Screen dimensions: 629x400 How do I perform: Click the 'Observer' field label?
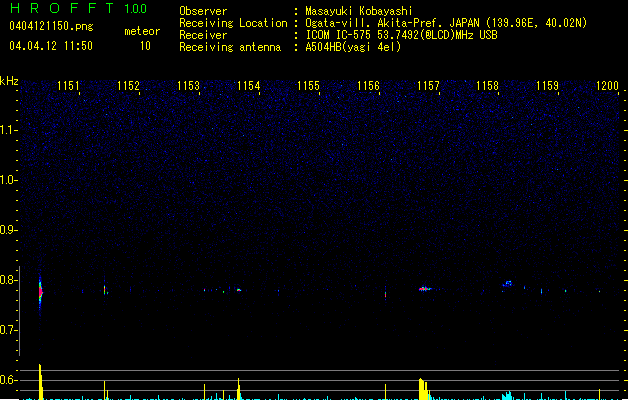pyautogui.click(x=203, y=11)
